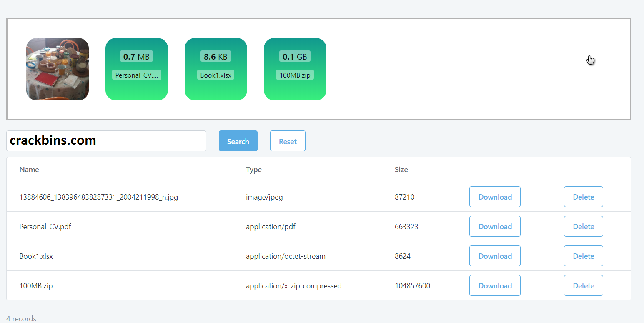The height and width of the screenshot is (323, 644).
Task: Delete the 13884606 jpeg image record
Action: [583, 197]
